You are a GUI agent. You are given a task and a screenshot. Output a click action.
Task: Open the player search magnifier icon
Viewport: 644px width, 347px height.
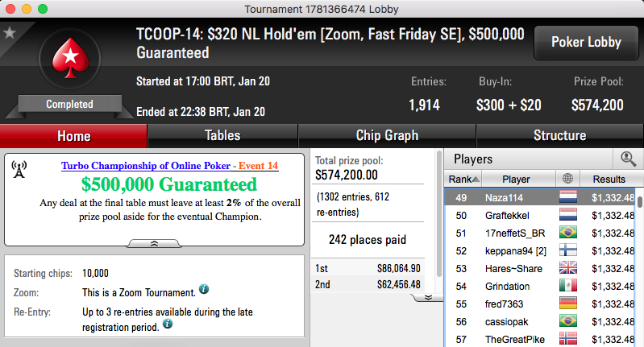(629, 159)
